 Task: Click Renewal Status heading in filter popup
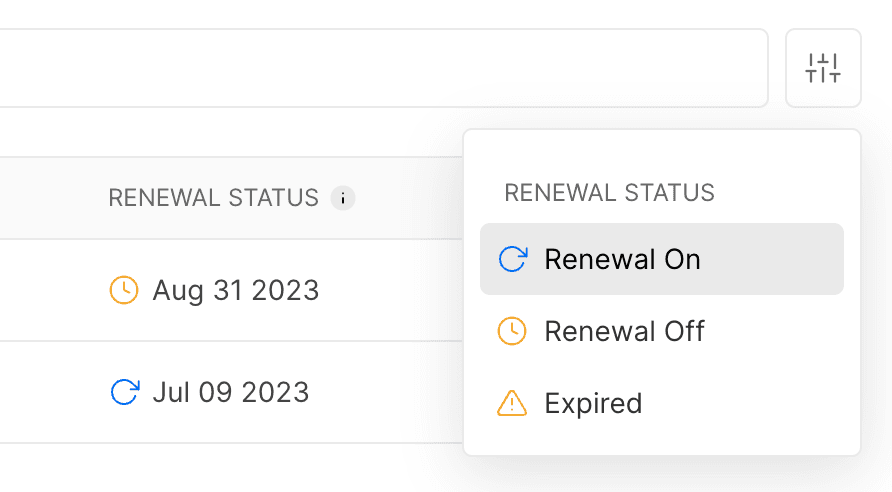click(x=609, y=193)
